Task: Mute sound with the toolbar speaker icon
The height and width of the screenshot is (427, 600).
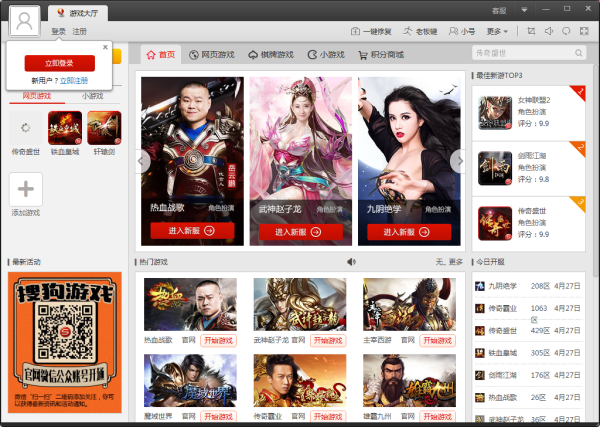Action: click(549, 31)
